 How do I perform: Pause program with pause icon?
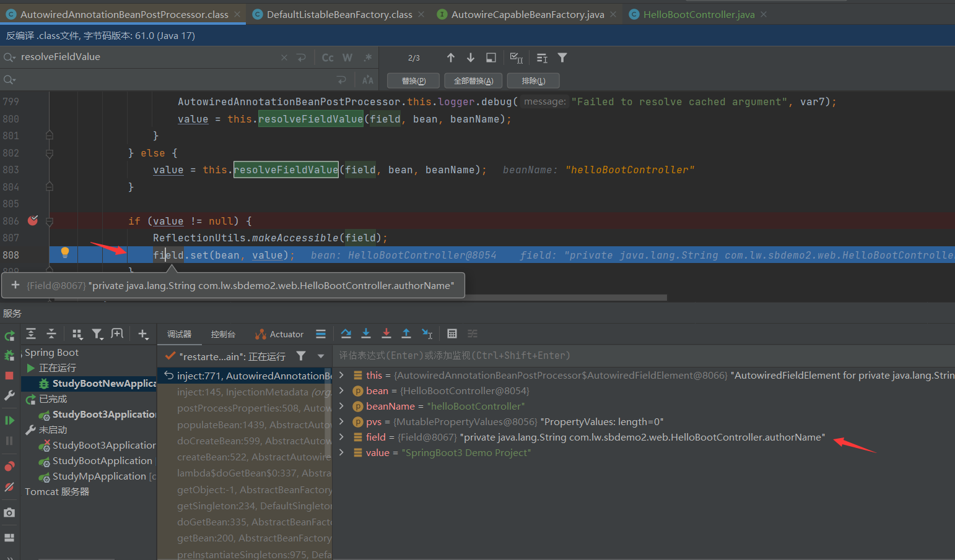[x=9, y=441]
